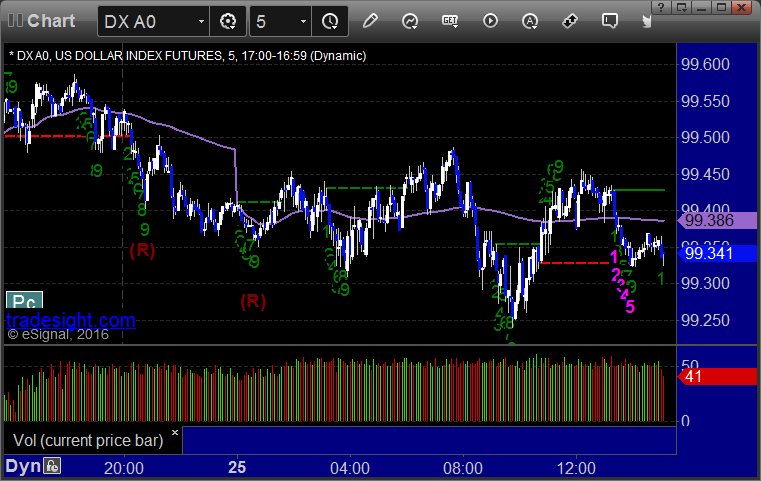Click the 99.550 price axis label
The image size is (761, 481).
pos(705,101)
